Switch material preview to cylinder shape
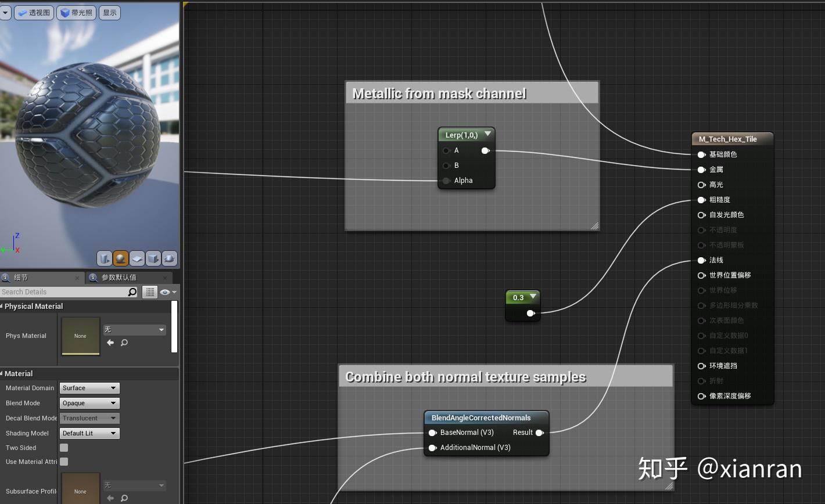Screen dimensions: 825x504 pos(105,258)
